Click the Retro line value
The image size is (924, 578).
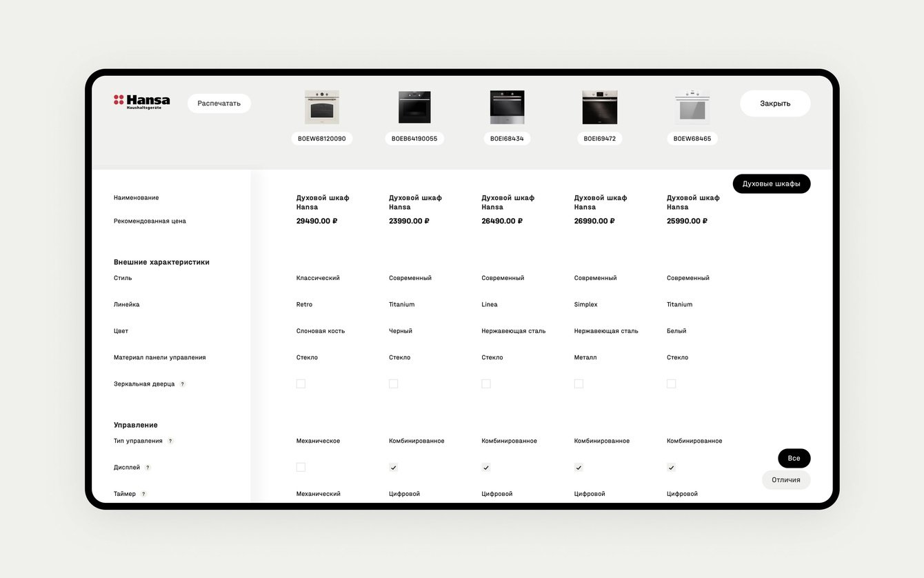(304, 305)
